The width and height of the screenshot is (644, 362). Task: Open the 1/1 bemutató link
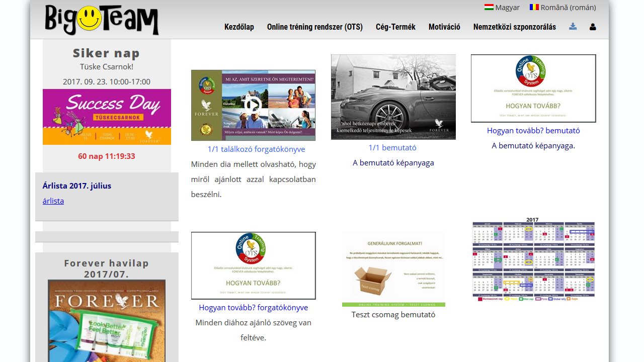(392, 148)
